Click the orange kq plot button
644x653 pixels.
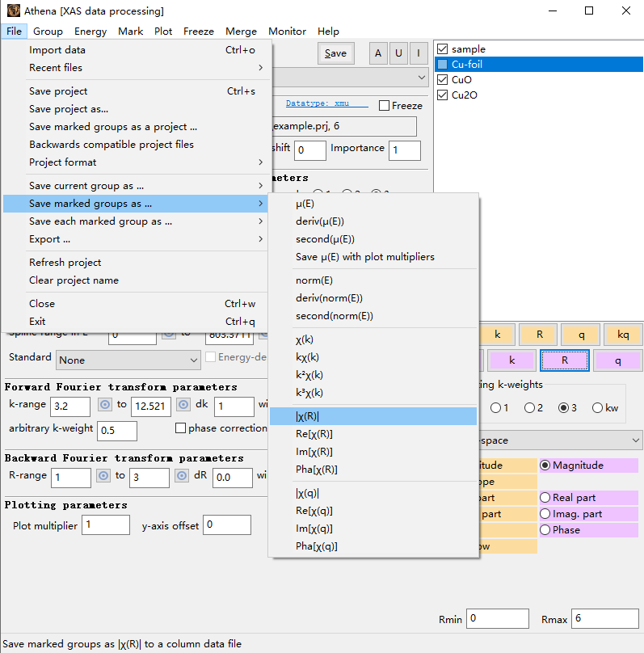point(623,335)
